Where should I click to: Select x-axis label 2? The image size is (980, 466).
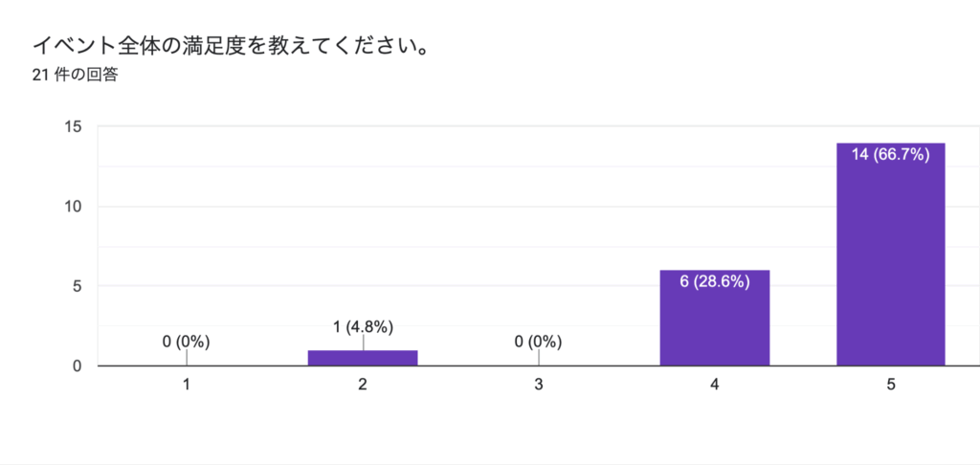[363, 386]
